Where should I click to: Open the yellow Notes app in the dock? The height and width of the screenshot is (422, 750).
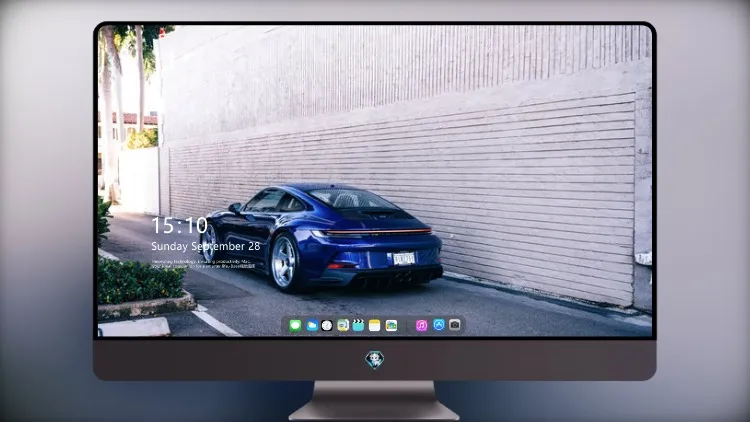tap(375, 326)
